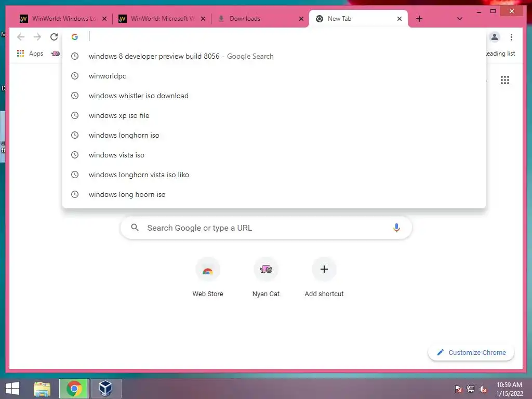
Task: Click the microphone voice search icon
Action: [396, 228]
